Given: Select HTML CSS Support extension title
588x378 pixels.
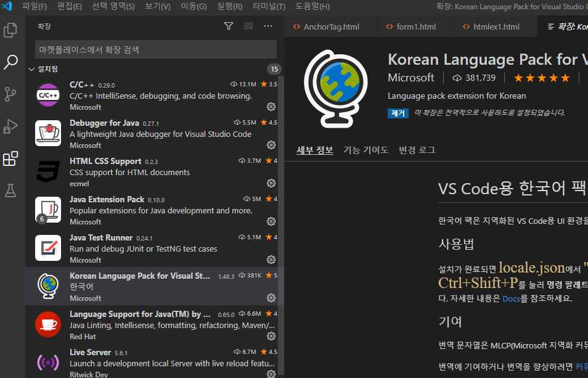Looking at the screenshot, I should (x=105, y=161).
